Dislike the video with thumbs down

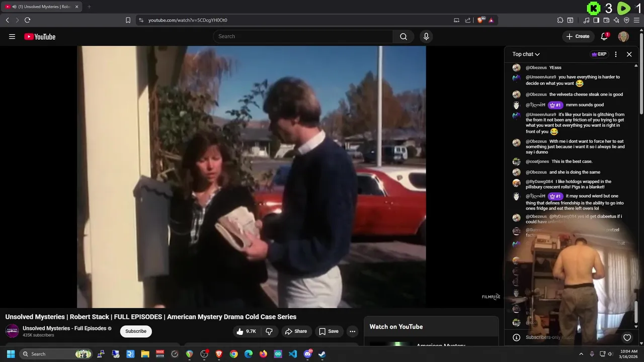click(x=269, y=331)
